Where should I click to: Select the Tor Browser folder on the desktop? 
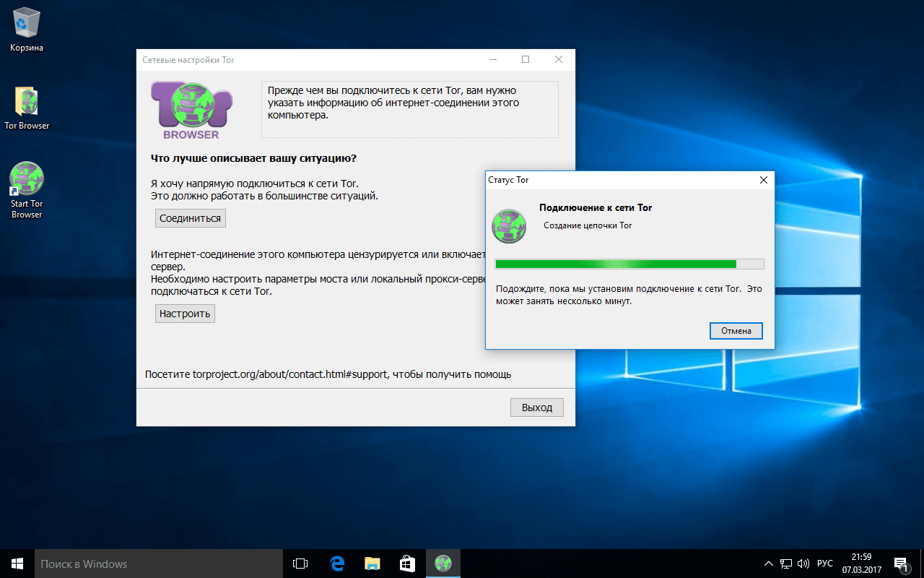pyautogui.click(x=27, y=108)
